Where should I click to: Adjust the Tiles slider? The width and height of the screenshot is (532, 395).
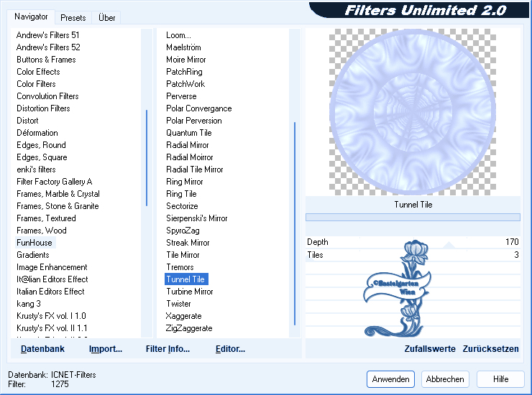(412, 255)
